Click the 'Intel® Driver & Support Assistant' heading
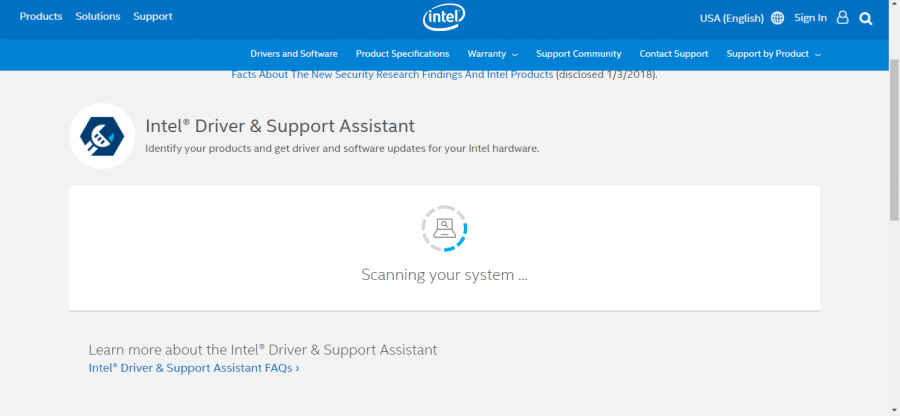The height and width of the screenshot is (416, 900). click(280, 126)
